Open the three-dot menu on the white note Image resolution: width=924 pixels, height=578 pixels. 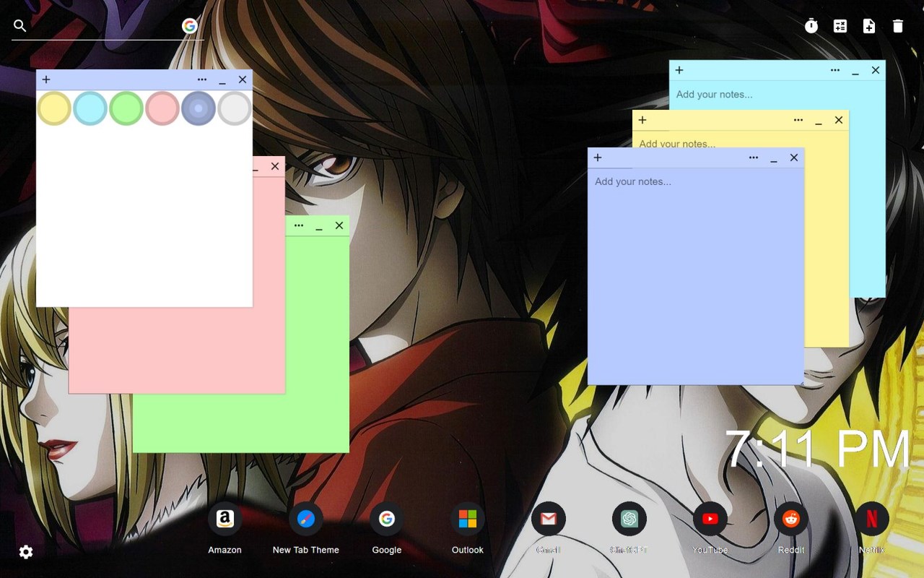tap(202, 79)
